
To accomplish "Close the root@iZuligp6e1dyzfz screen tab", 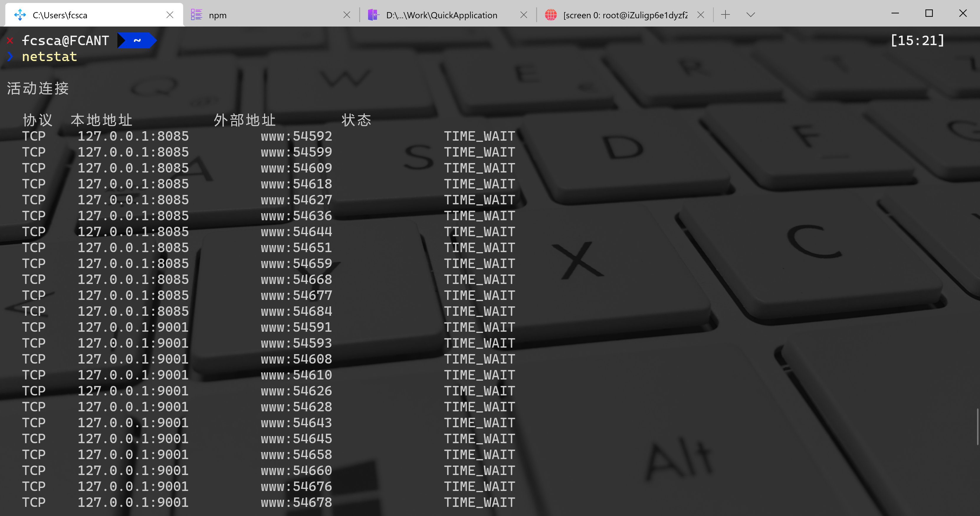I will click(x=700, y=15).
